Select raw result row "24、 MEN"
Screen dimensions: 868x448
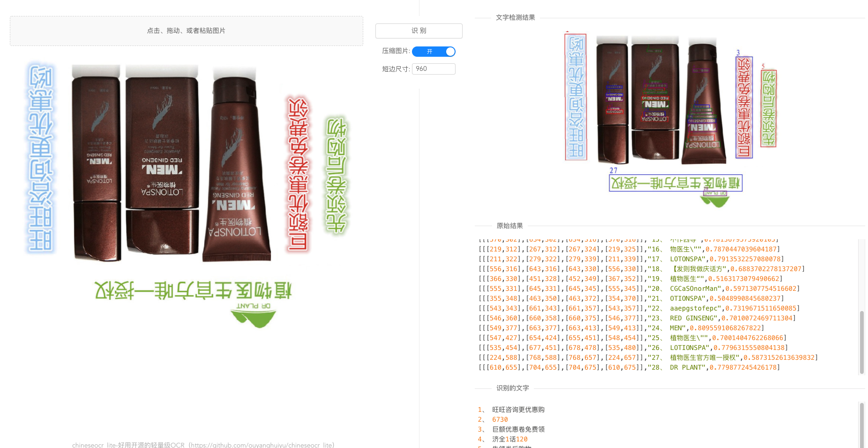(621, 328)
